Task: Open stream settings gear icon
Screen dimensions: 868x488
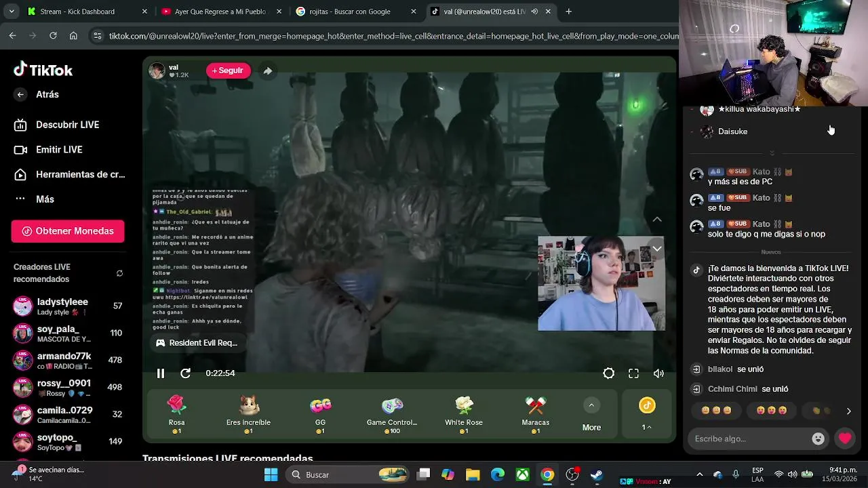Action: pyautogui.click(x=608, y=373)
